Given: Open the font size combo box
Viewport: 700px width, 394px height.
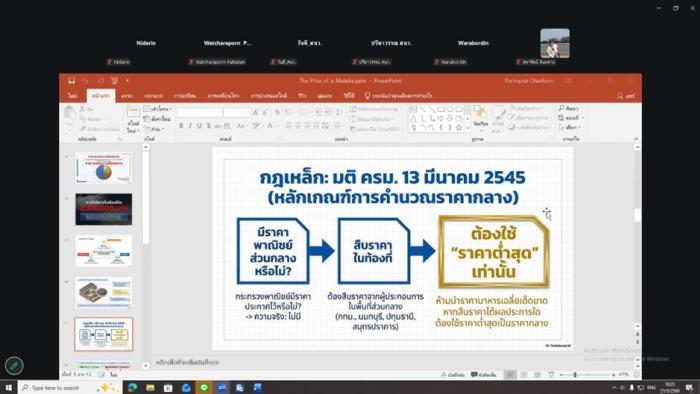Looking at the screenshot, I should pyautogui.click(x=237, y=112).
